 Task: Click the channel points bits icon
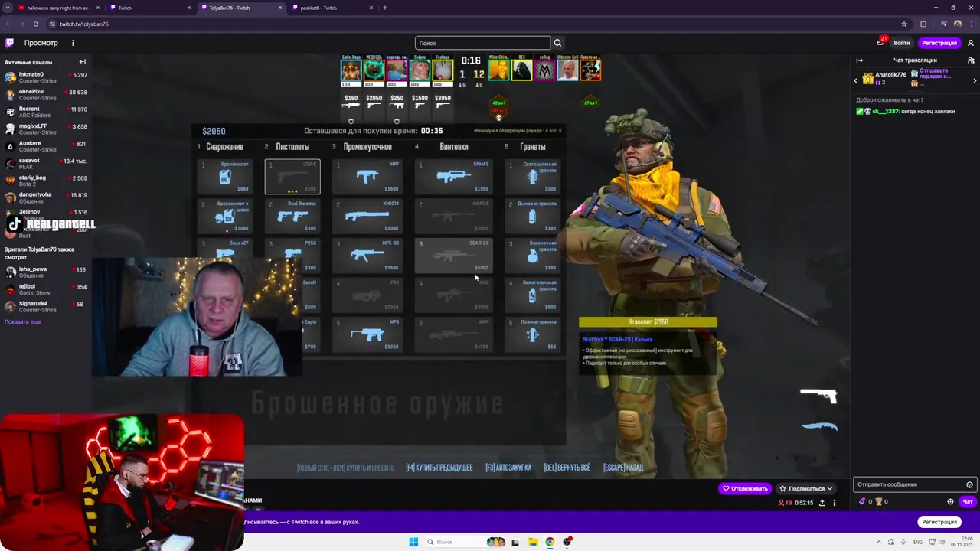(863, 502)
